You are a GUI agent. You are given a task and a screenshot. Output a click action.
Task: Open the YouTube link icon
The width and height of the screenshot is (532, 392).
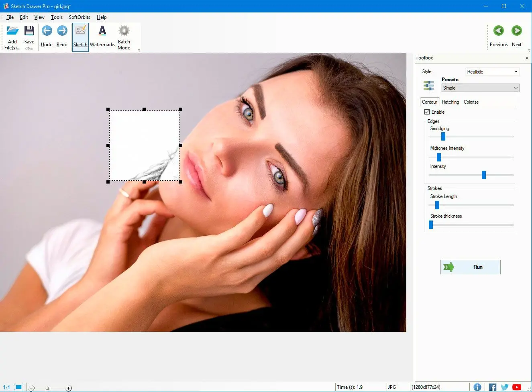(x=517, y=387)
